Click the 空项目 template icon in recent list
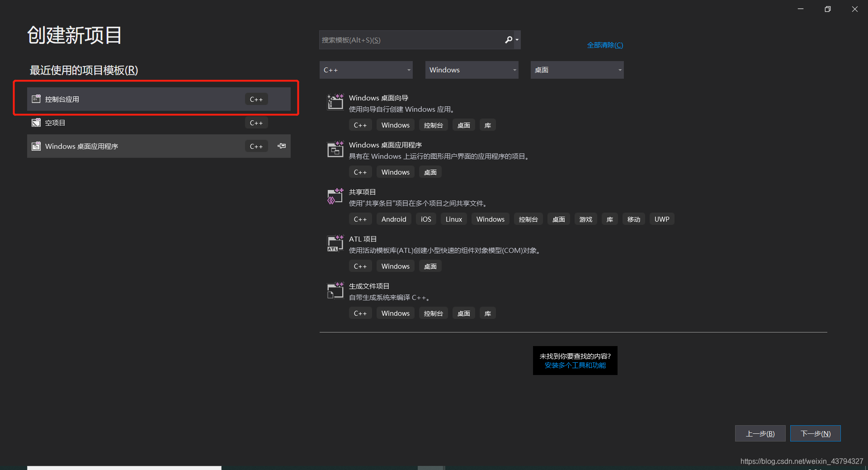Screen dimensions: 868x470 point(36,122)
